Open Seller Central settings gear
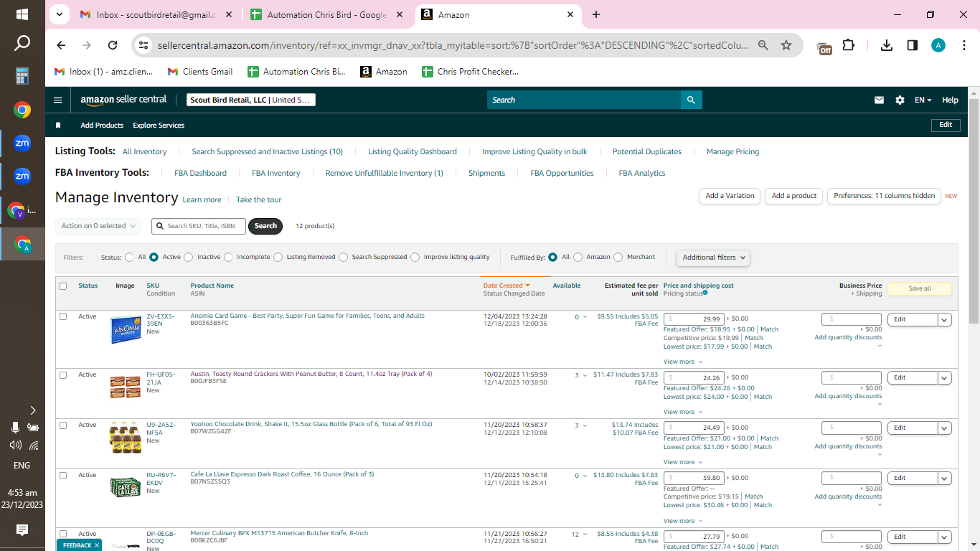Image resolution: width=980 pixels, height=551 pixels. tap(900, 100)
